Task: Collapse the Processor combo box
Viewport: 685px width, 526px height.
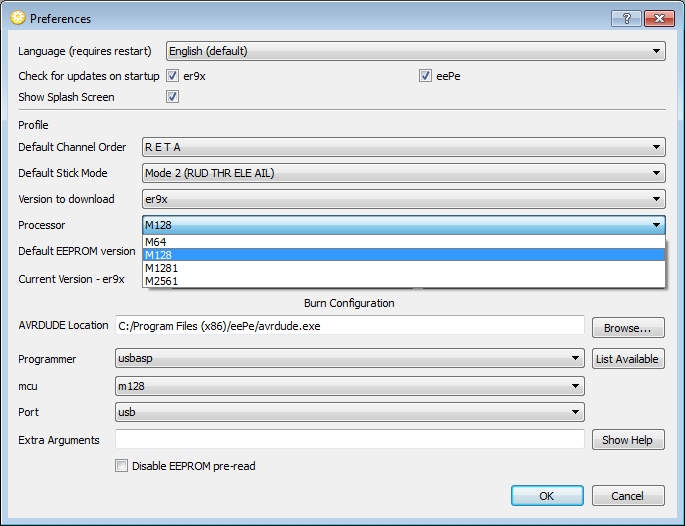Action: coord(404,225)
